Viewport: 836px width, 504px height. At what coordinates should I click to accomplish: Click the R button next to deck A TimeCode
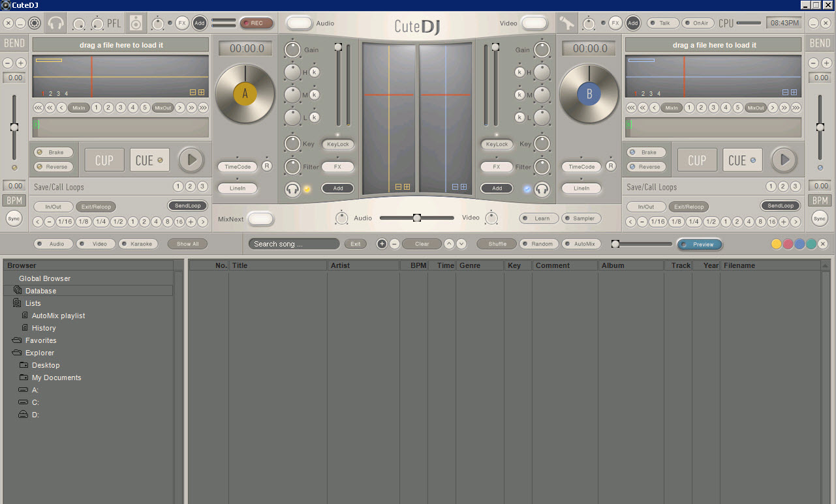267,166
